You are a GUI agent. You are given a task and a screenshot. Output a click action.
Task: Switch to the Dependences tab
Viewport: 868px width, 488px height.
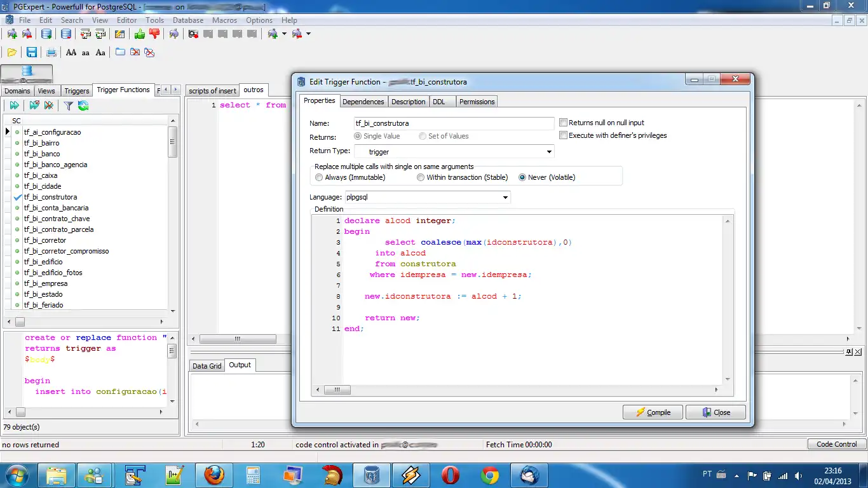pos(363,102)
